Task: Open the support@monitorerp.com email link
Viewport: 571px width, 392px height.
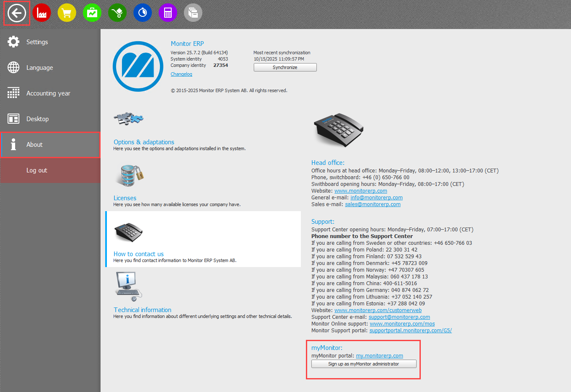Action: tap(399, 317)
